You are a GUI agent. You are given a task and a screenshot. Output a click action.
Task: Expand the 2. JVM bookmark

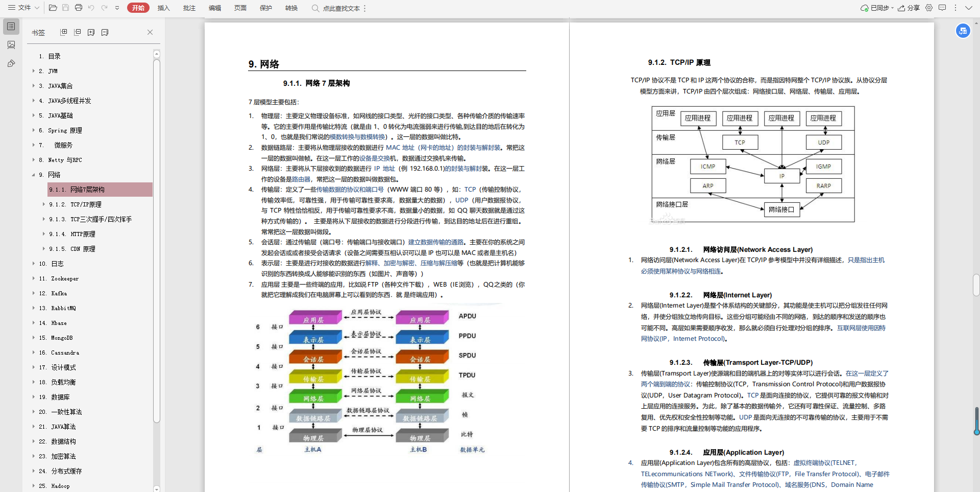pos(34,71)
